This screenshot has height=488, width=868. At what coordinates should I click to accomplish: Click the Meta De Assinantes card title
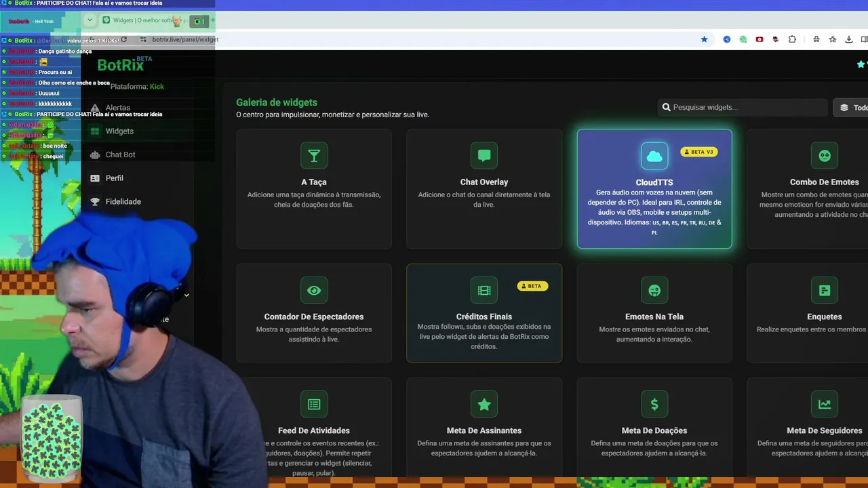[x=484, y=430]
